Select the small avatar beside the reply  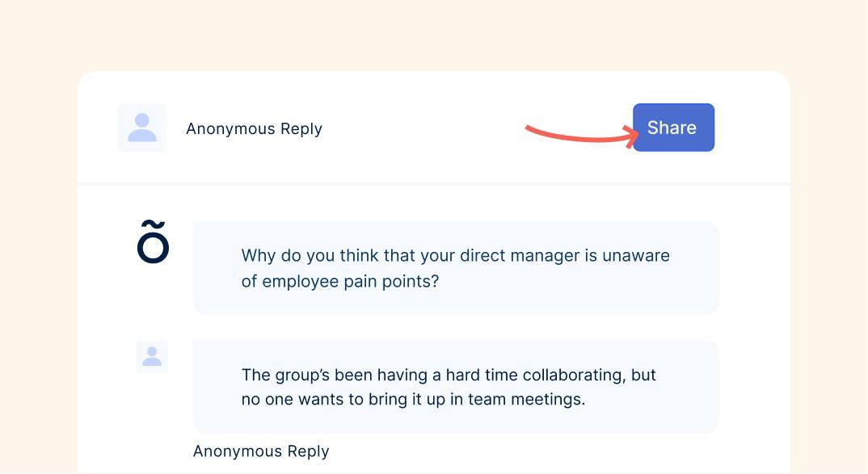pos(152,356)
